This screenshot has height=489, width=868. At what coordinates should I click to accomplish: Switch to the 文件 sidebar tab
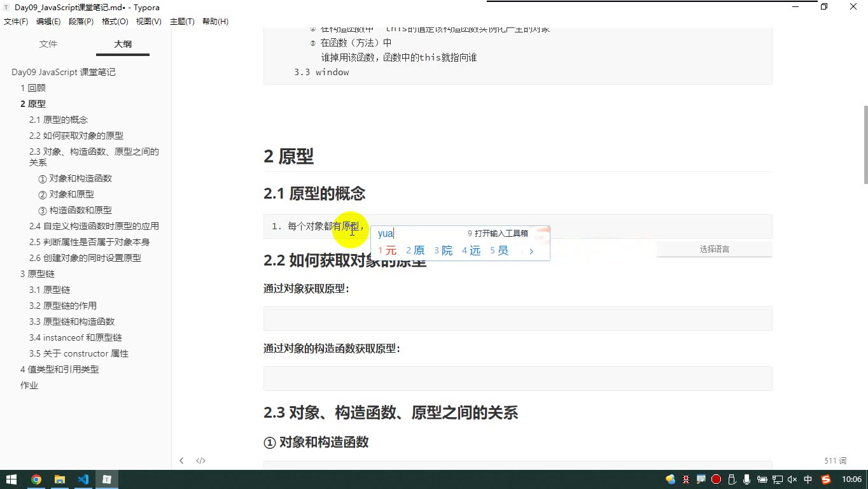click(x=48, y=44)
